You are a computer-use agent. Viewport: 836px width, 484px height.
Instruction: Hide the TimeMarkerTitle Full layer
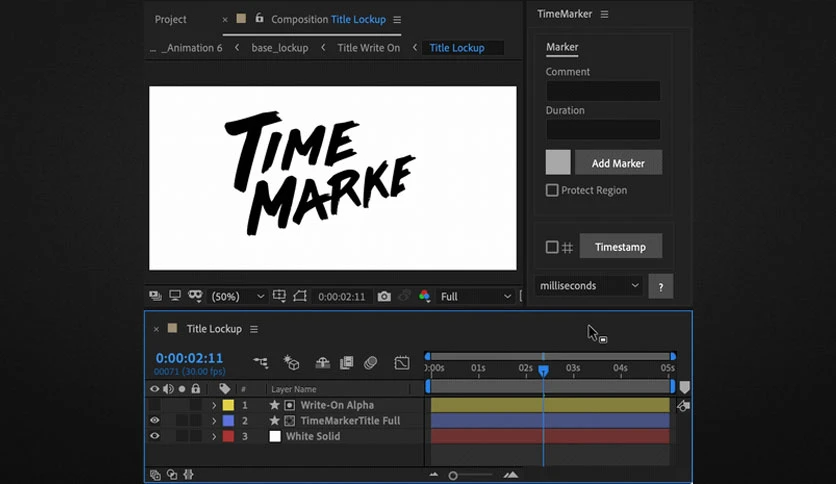click(x=155, y=421)
